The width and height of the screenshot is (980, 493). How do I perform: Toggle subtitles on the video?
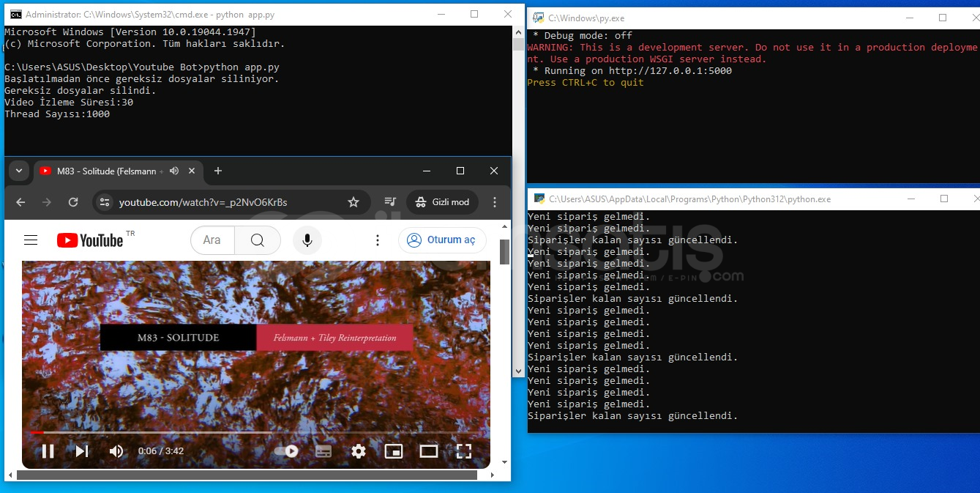323,451
